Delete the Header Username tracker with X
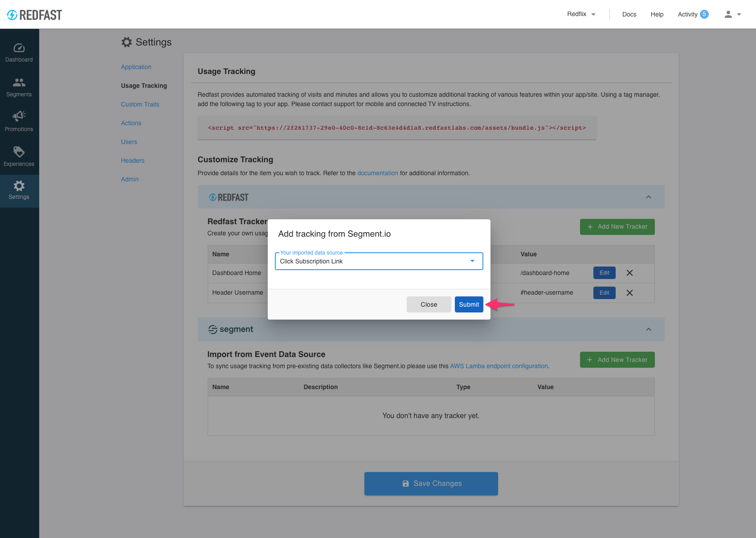The image size is (756, 538). [629, 293]
